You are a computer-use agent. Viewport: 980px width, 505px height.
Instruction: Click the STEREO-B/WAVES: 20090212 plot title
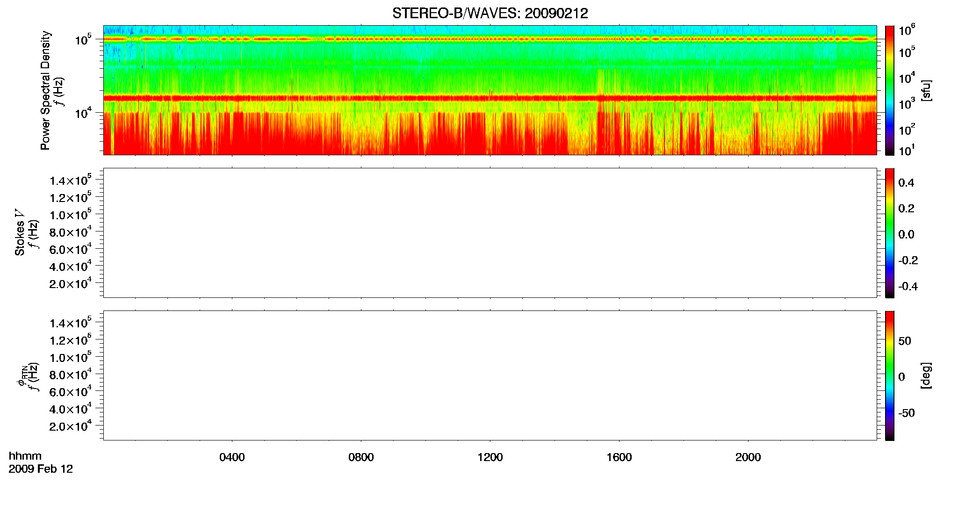point(490,14)
